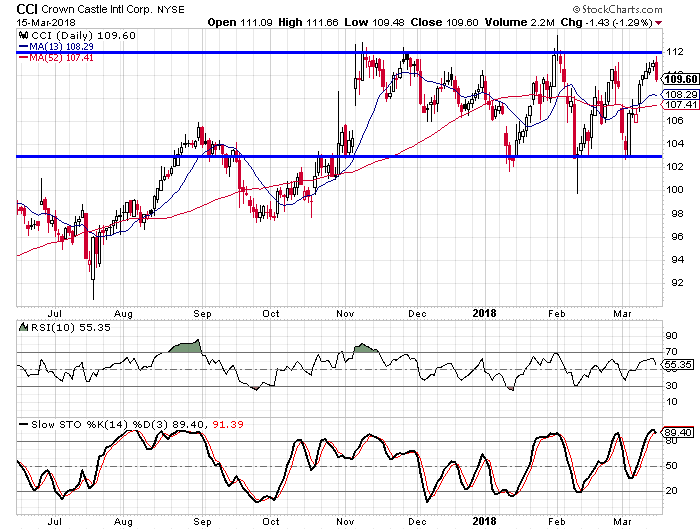Click the 2018 label under price chart
The width and height of the screenshot is (700, 530).
pyautogui.click(x=484, y=313)
